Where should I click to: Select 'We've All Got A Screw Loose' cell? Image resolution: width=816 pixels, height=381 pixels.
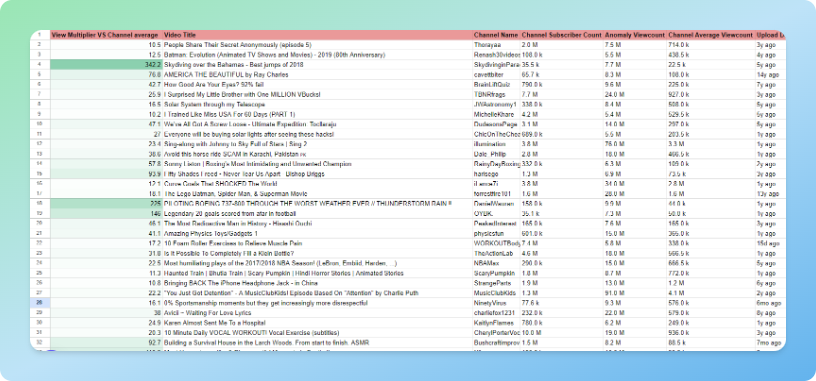(x=317, y=124)
